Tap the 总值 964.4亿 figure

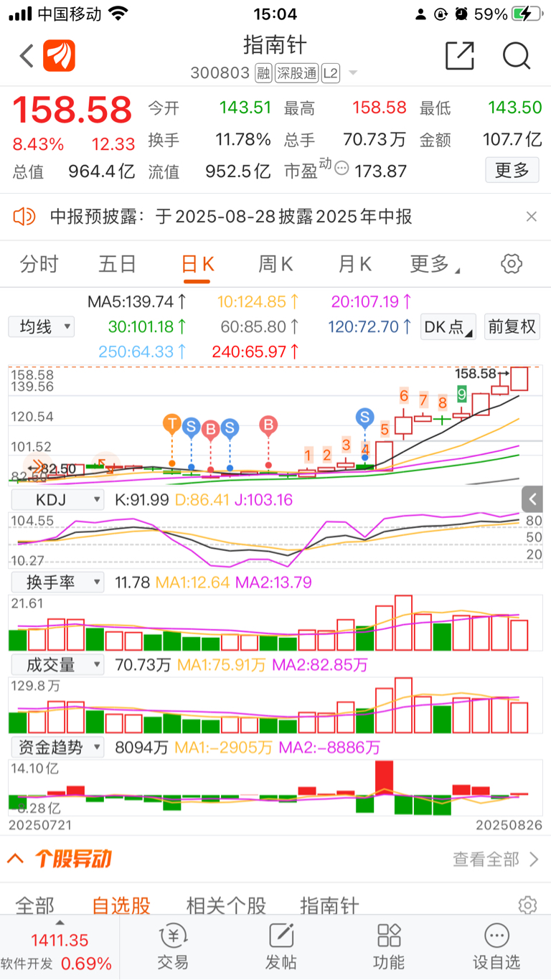tap(74, 171)
